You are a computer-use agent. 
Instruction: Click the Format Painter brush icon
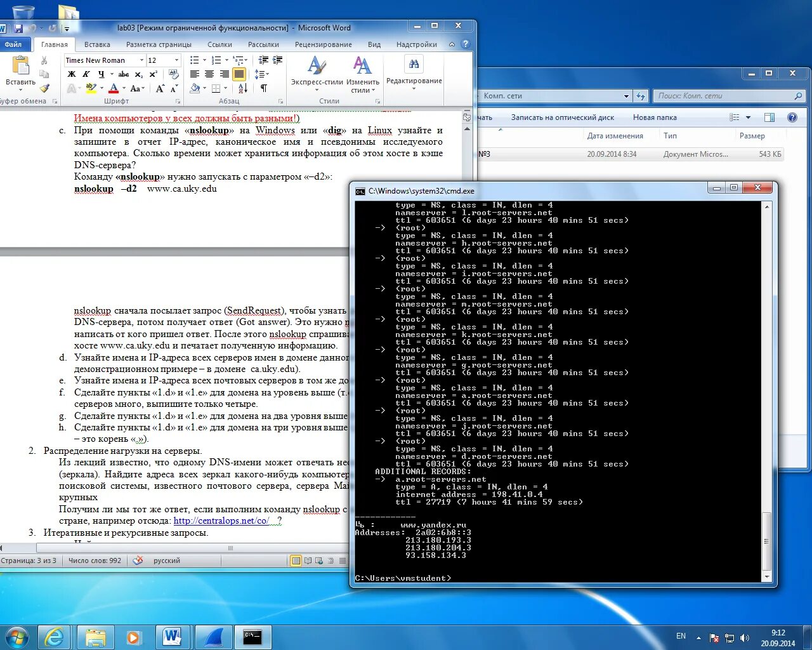(x=44, y=88)
